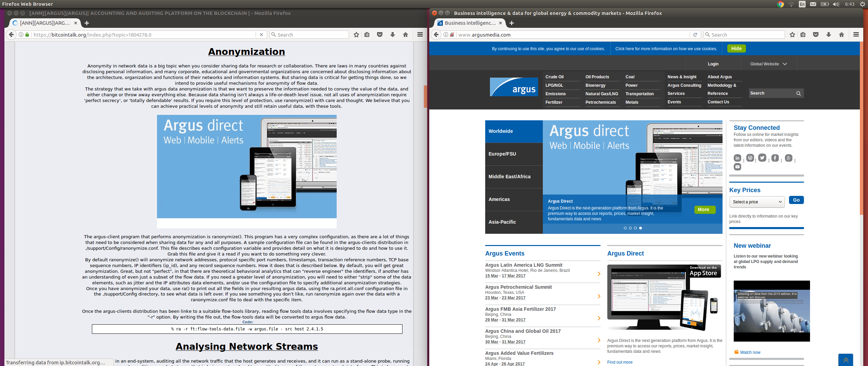Image resolution: width=868 pixels, height=366 pixels.
Task: Open Select a price dropdown
Action: pyautogui.click(x=757, y=202)
